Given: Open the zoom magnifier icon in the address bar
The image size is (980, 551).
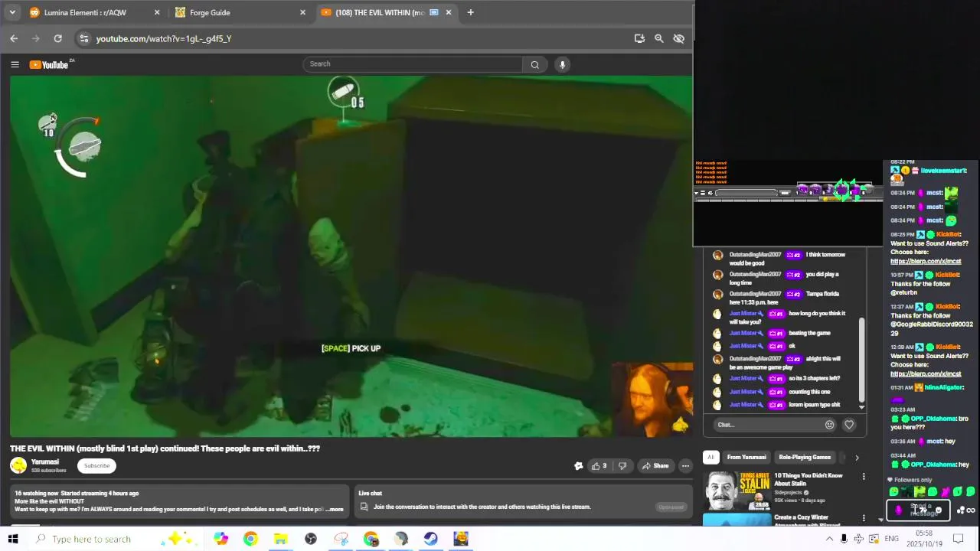Looking at the screenshot, I should point(658,38).
